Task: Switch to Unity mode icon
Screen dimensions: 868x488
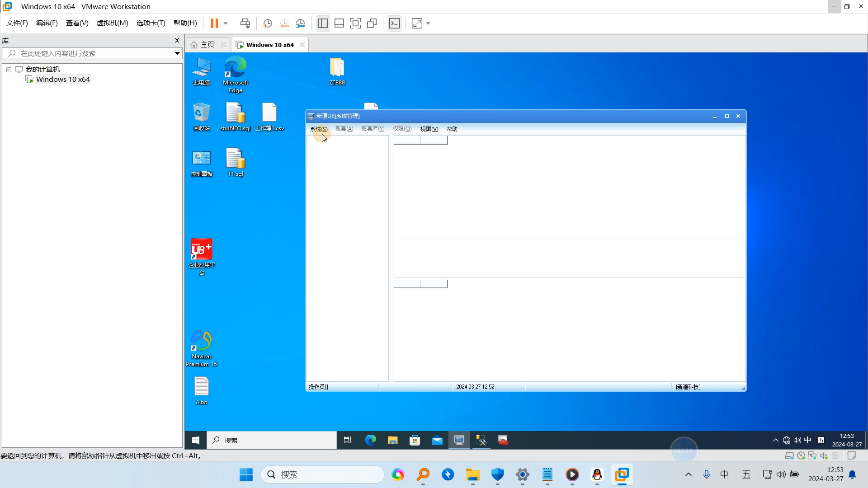Action: point(372,23)
